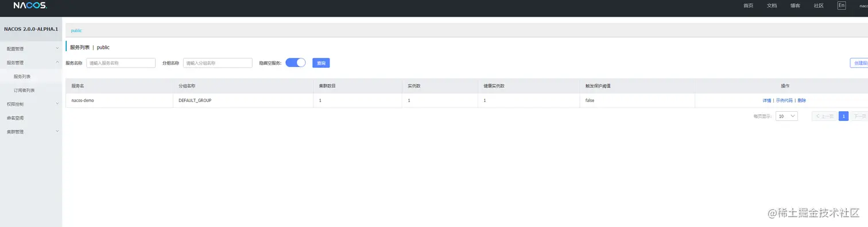Expand 集群管理 sidebar menu

pos(31,131)
